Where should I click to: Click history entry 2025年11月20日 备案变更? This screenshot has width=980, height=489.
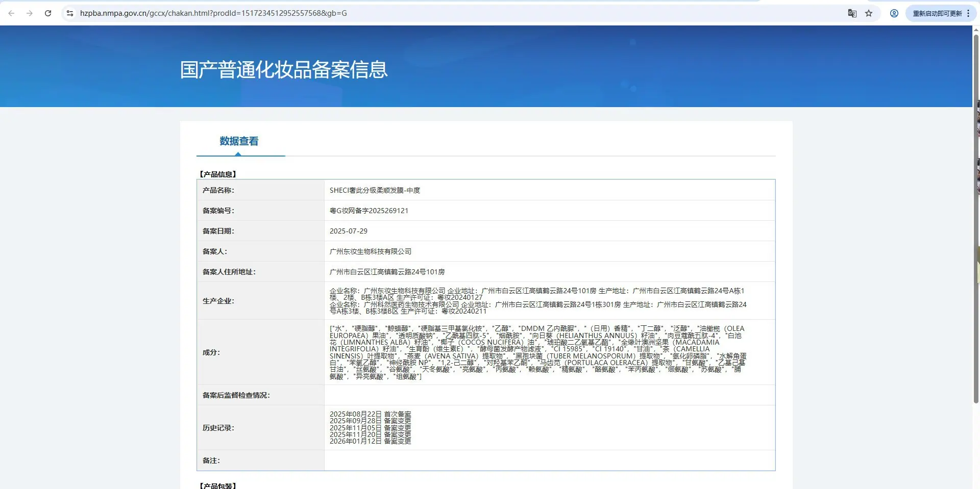coord(370,434)
